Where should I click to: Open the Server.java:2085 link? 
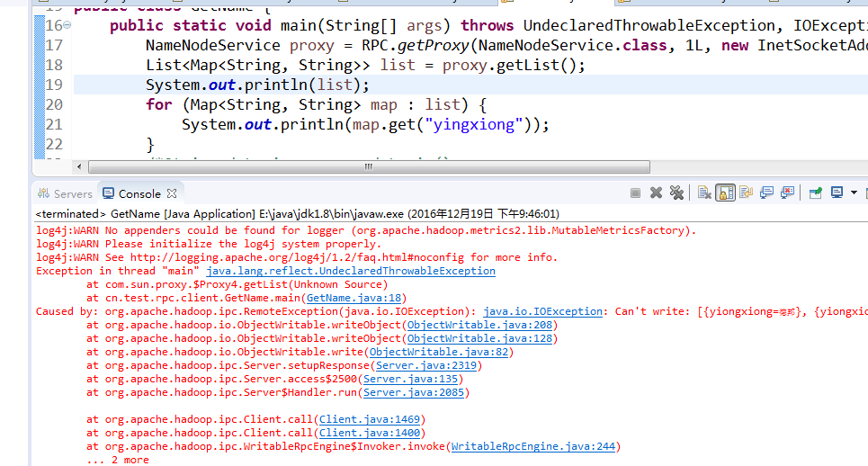coord(414,392)
